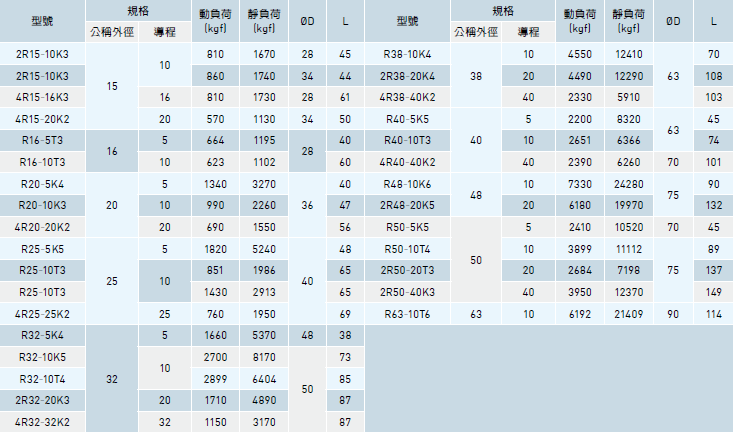Select the 2R50-40K3 model cell
The height and width of the screenshot is (433, 738).
click(408, 292)
